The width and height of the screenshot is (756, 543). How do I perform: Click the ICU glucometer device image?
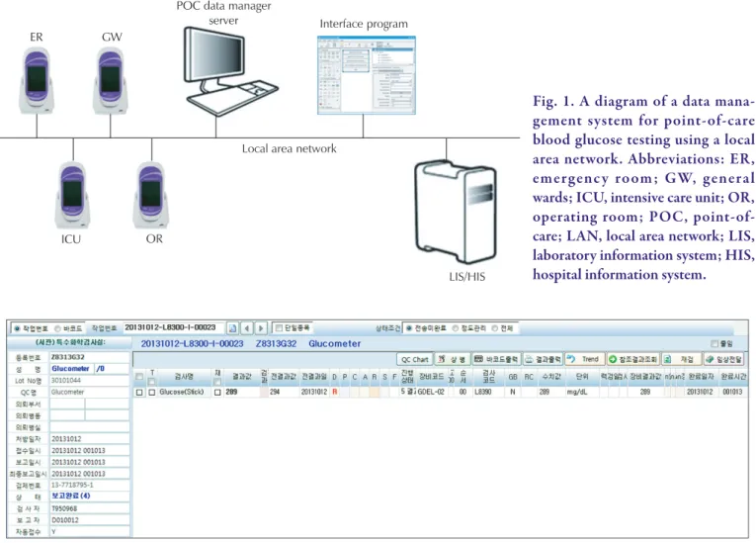tap(73, 195)
